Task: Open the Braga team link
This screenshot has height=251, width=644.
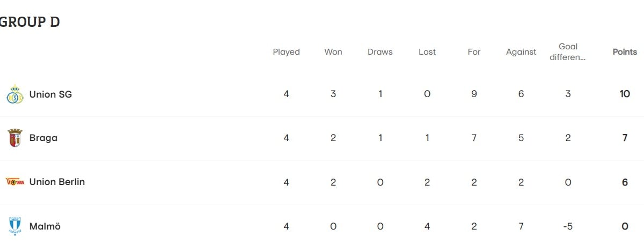Action: point(43,138)
